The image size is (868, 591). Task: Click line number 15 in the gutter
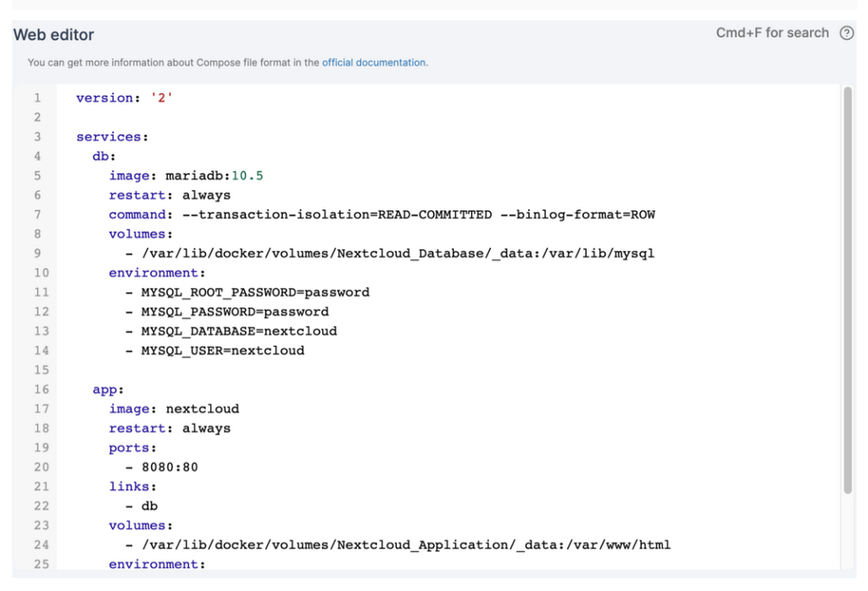41,370
